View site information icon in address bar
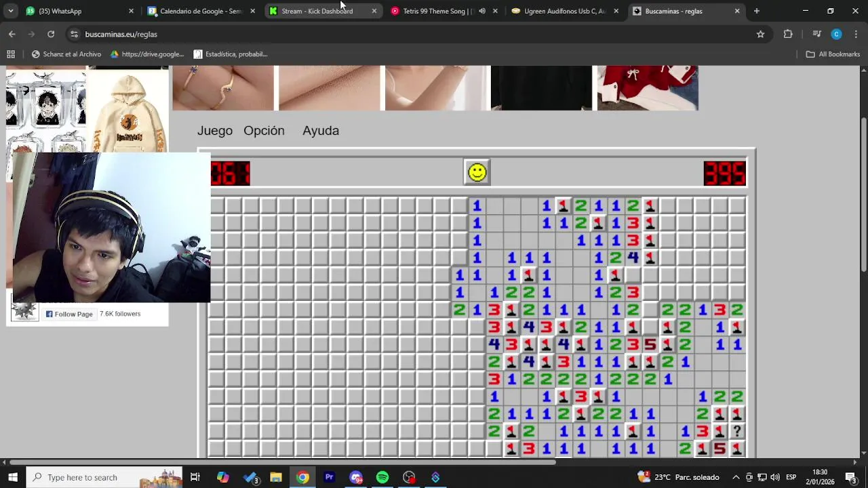The height and width of the screenshot is (488, 868). click(74, 34)
